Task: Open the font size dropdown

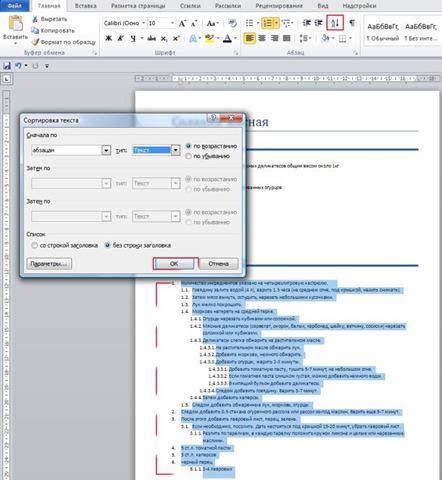Action: [172, 23]
